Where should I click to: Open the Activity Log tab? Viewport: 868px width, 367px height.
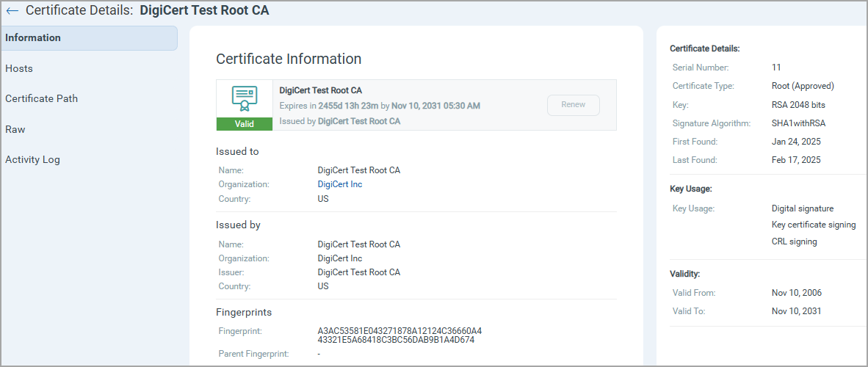[32, 159]
